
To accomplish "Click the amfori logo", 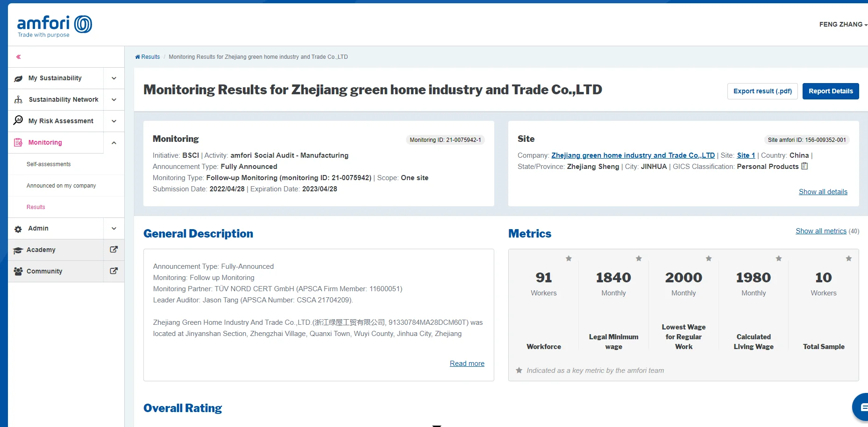I will click(54, 26).
